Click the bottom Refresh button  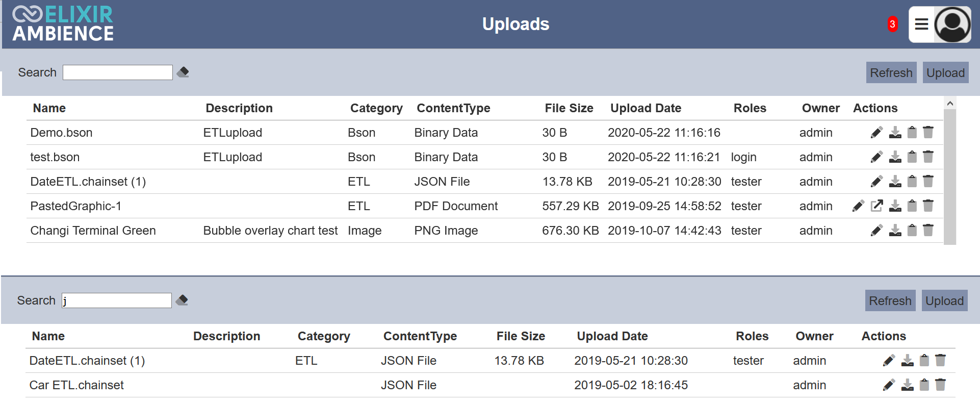(x=890, y=300)
